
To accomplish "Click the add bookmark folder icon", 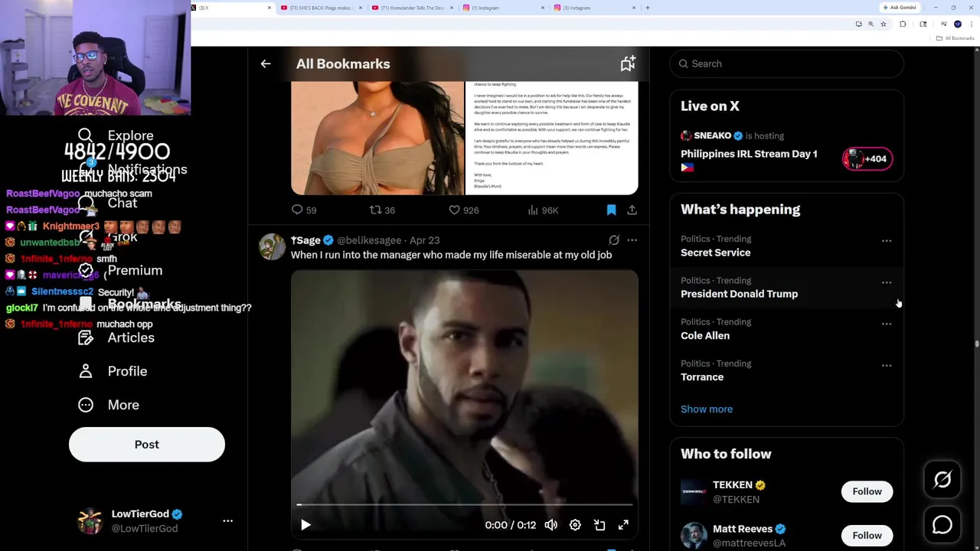I will click(628, 64).
